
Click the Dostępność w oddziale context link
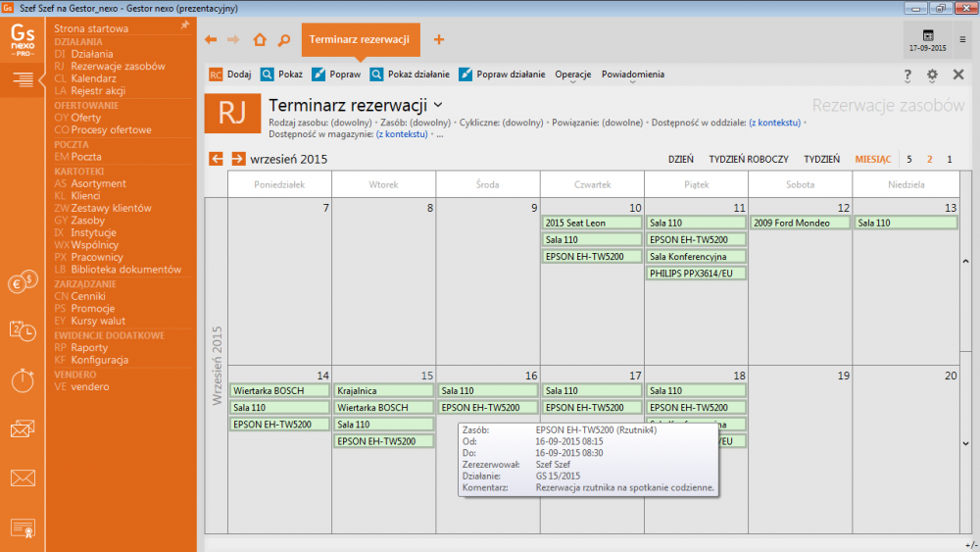tap(774, 123)
